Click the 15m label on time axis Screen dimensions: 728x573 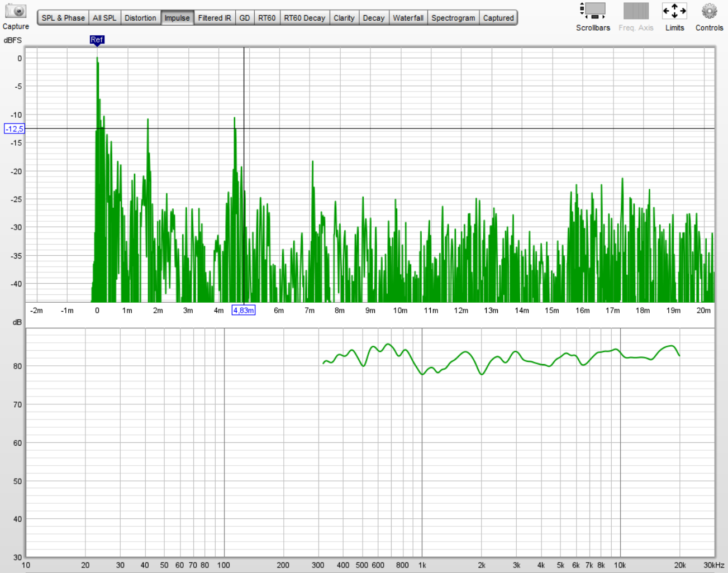click(552, 311)
